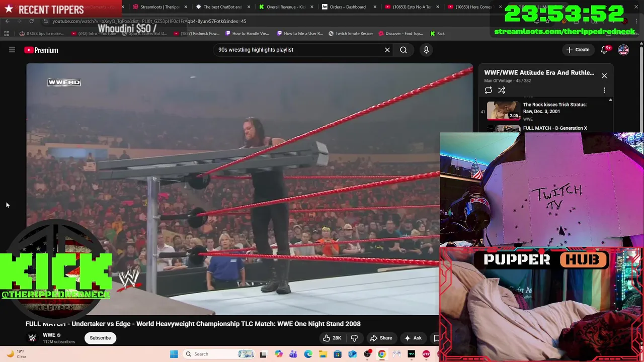Viewport: 644px width, 362px height.
Task: Open File Explorer on the taskbar
Action: (x=323, y=354)
